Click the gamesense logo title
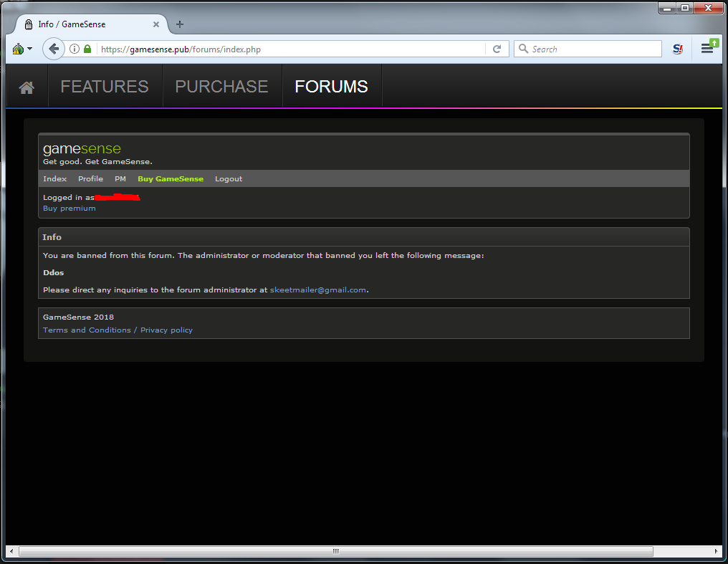Viewport: 728px width, 564px height. click(x=82, y=148)
